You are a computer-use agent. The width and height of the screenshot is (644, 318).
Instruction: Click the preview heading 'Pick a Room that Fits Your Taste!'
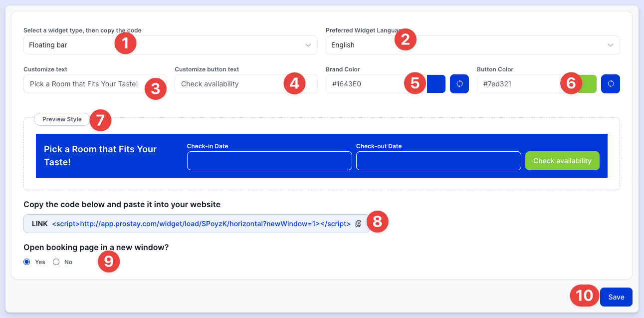click(x=100, y=156)
